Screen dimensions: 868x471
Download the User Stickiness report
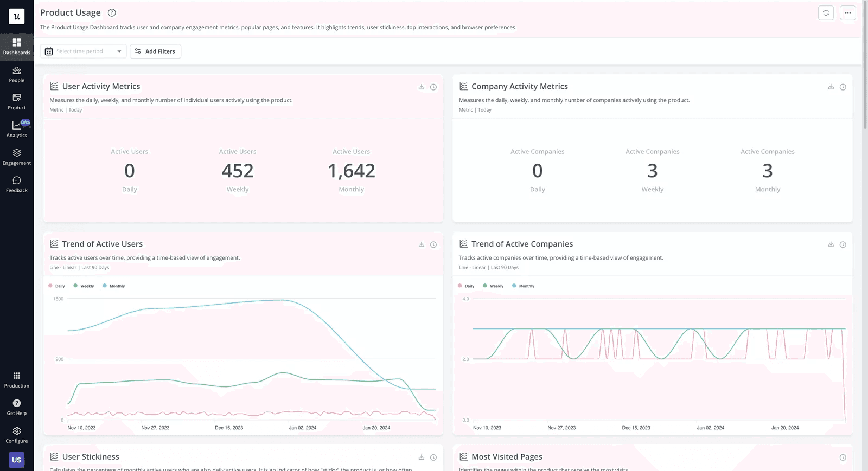[x=422, y=457]
